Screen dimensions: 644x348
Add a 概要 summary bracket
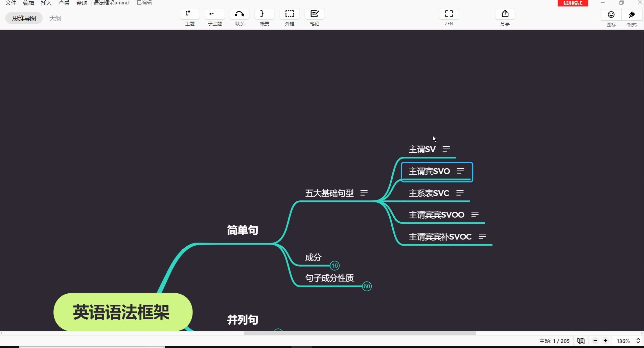tap(264, 14)
